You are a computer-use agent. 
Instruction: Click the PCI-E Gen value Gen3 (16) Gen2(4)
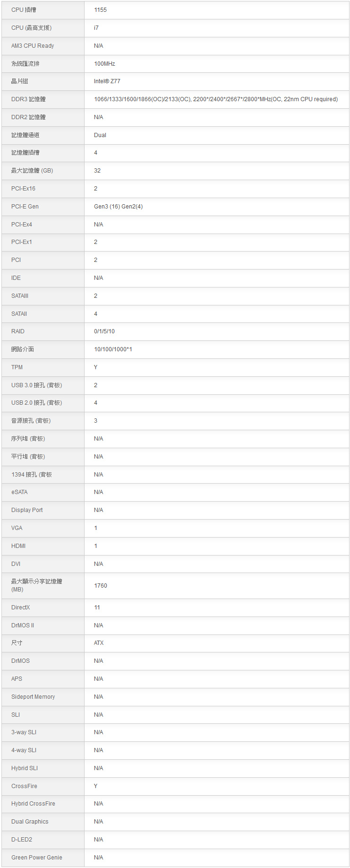click(118, 207)
